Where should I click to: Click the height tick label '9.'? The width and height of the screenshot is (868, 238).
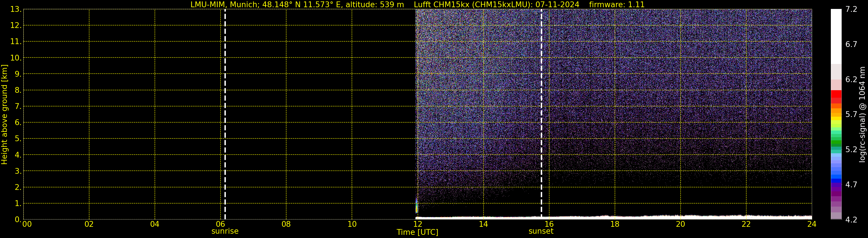pos(18,74)
